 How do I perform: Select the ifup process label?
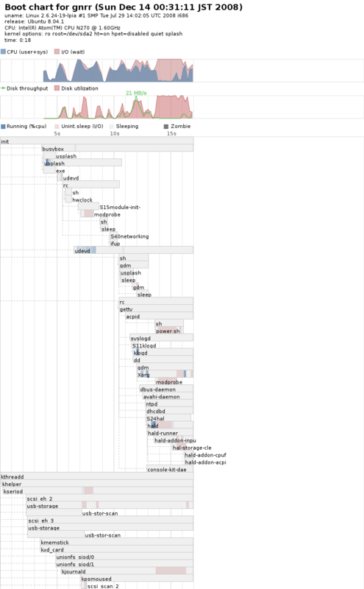[x=115, y=244]
